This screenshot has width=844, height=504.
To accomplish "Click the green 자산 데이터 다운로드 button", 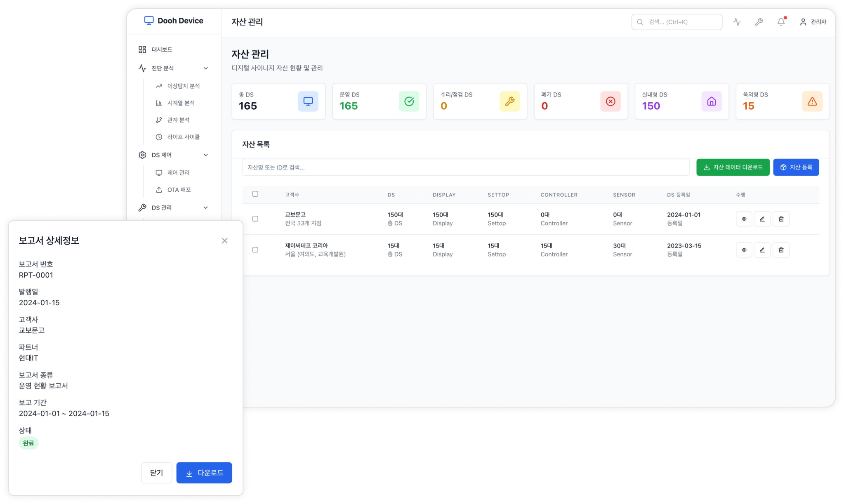I will point(733,167).
